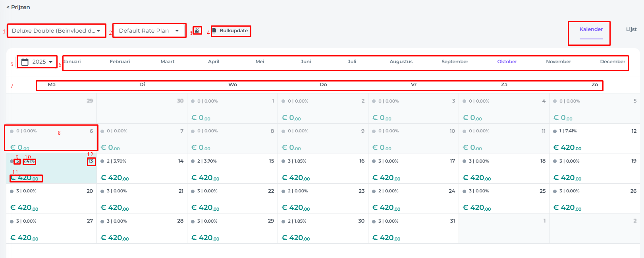The width and height of the screenshot is (644, 258).
Task: Click the document icon beside Bulkupdate
Action: (214, 31)
